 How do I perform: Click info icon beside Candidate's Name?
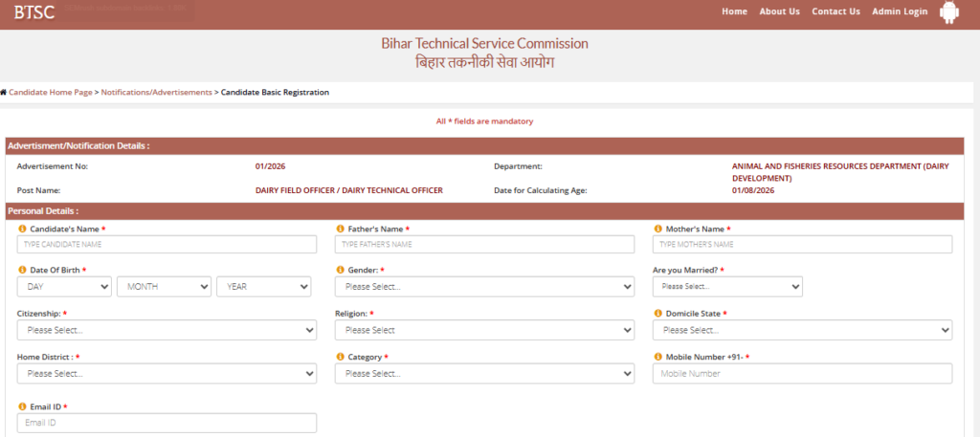[22, 229]
